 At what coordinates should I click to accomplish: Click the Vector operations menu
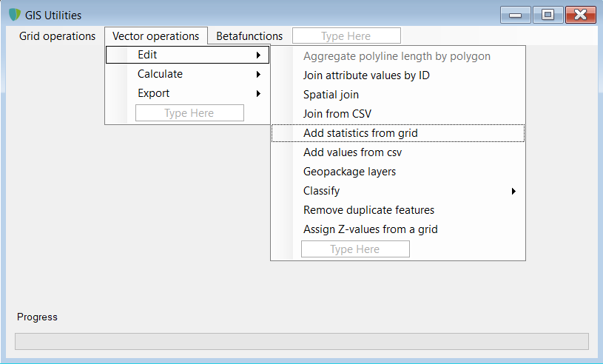coord(155,36)
